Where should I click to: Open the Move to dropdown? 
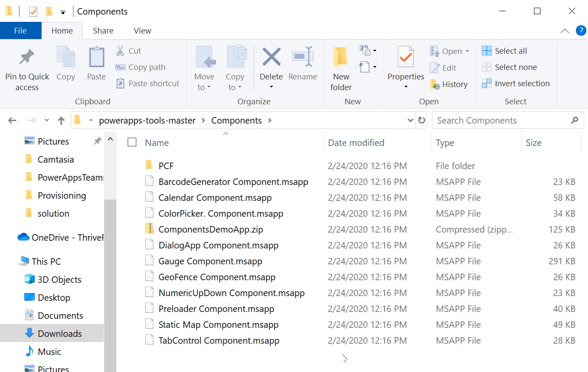tap(204, 82)
